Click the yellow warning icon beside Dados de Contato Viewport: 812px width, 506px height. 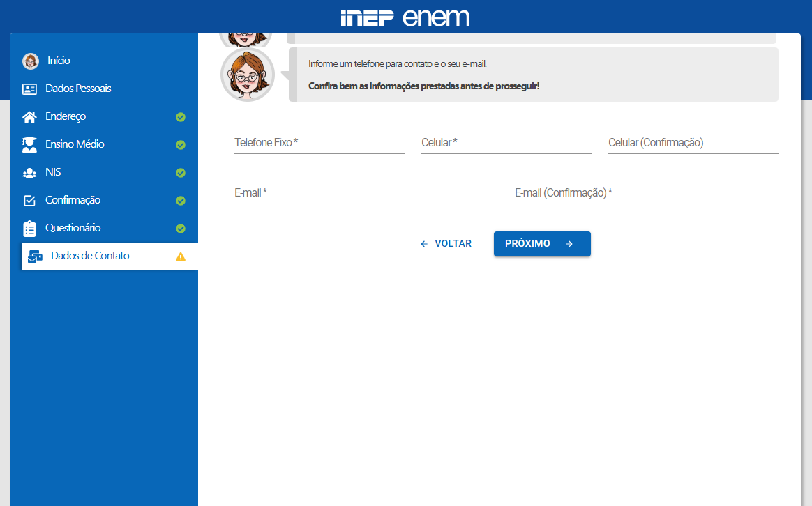point(181,256)
